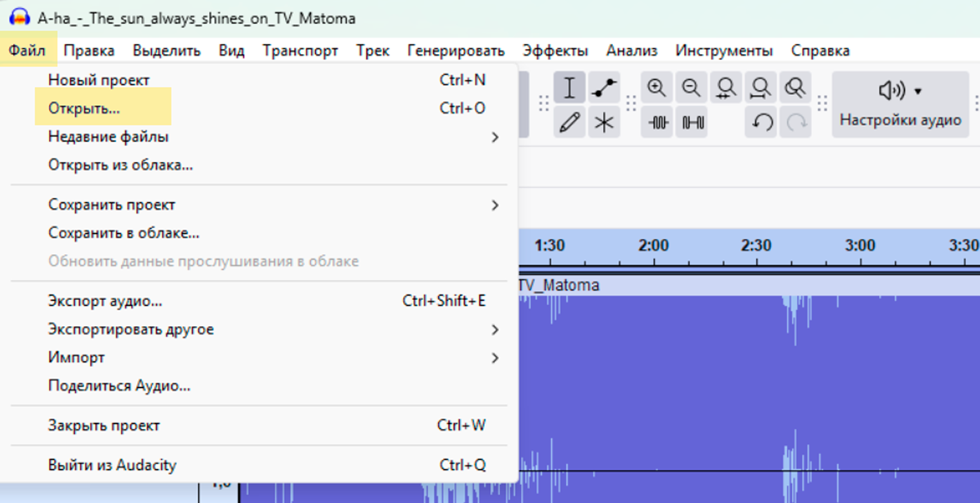Viewport: 980px width, 503px height.
Task: Click the 1:30 mark on the timeline
Action: 549,246
